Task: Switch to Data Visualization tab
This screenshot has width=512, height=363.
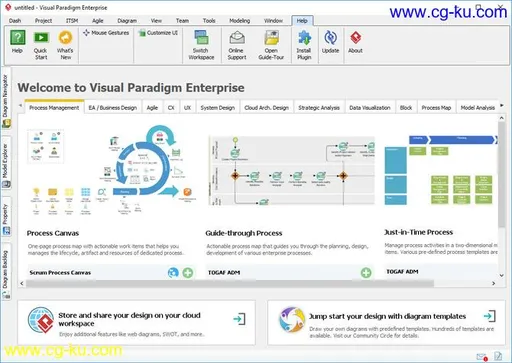Action: click(370, 107)
